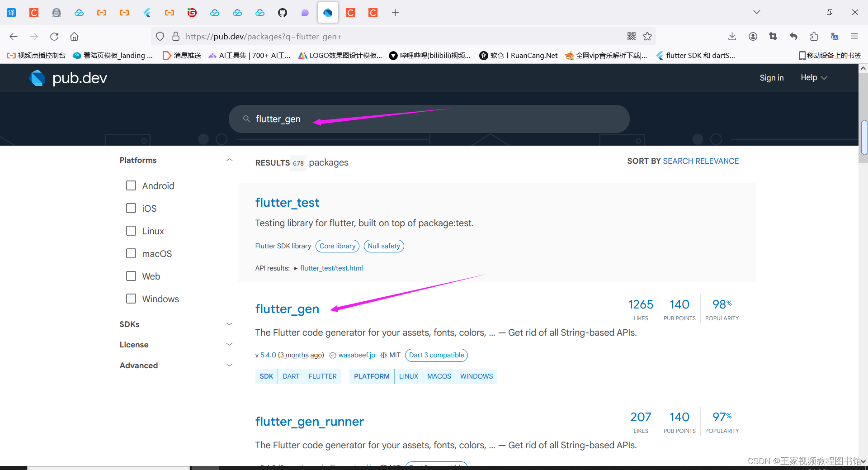Image resolution: width=868 pixels, height=470 pixels.
Task: Click the extensions puzzle-piece icon
Action: click(x=814, y=36)
